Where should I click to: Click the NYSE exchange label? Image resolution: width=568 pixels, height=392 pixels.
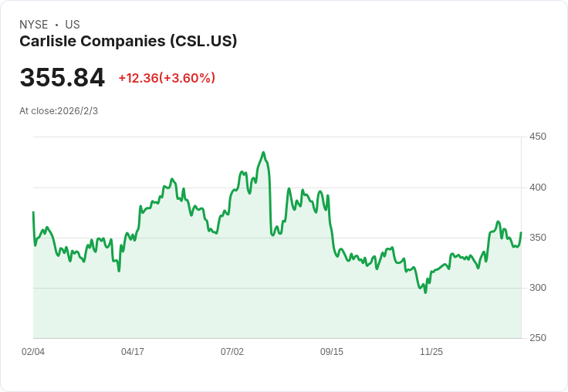click(x=34, y=25)
